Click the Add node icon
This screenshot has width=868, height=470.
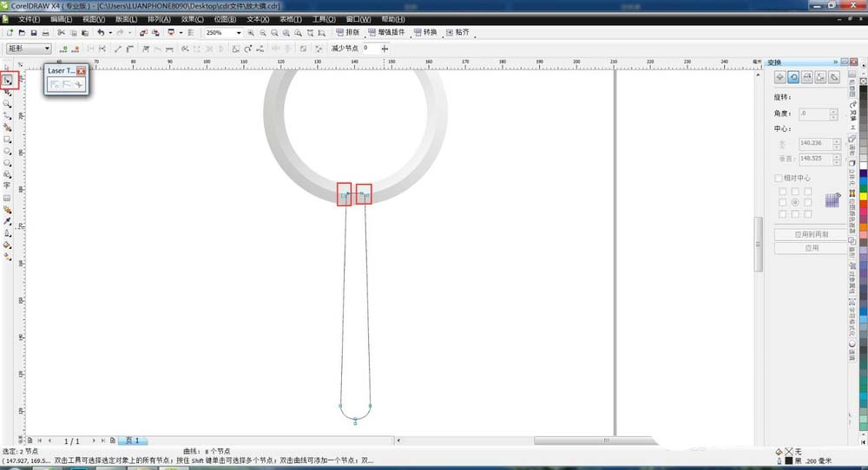click(63, 49)
